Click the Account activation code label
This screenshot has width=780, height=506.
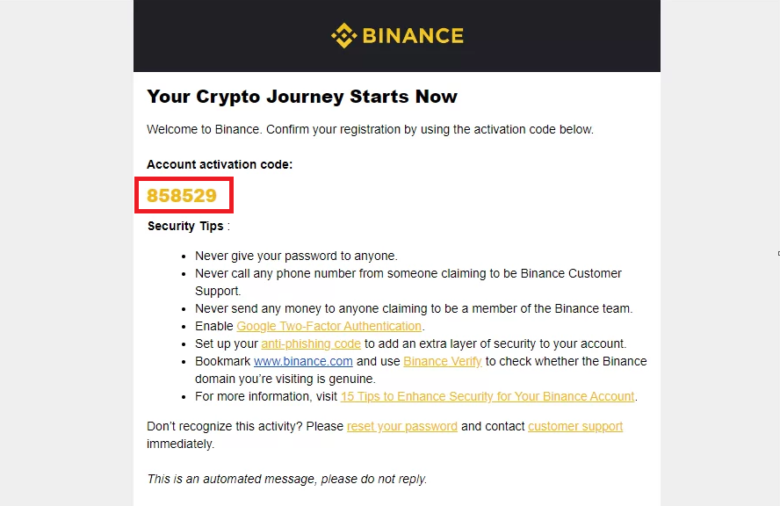click(219, 165)
